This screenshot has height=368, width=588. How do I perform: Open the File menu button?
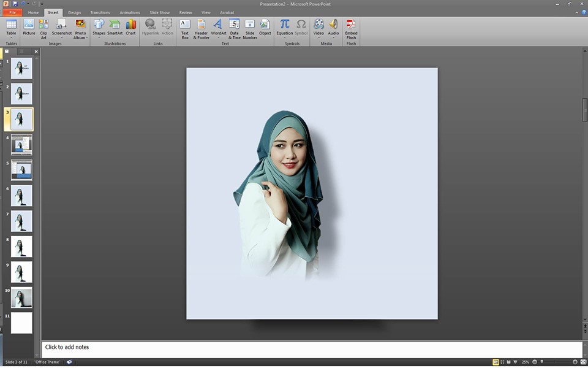pos(12,12)
